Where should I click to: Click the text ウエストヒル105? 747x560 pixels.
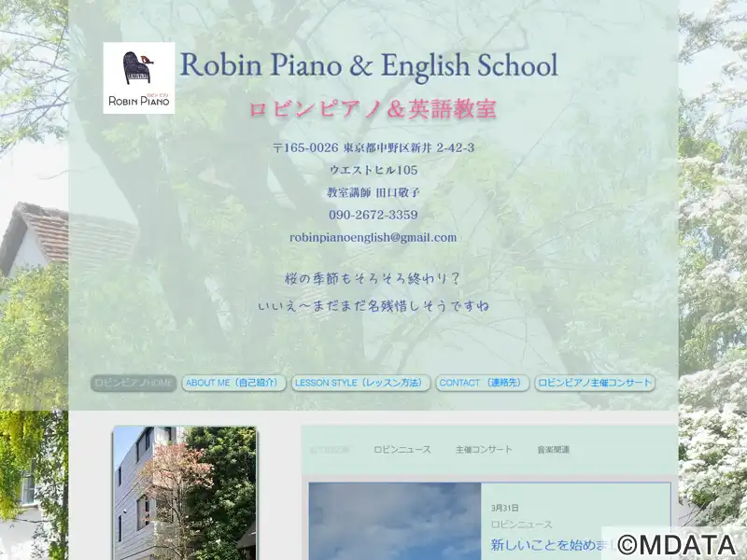373,170
